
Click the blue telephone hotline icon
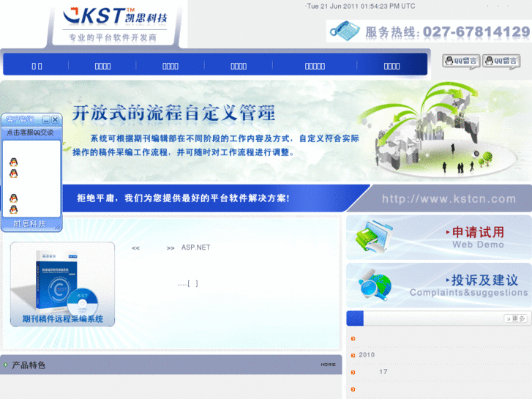[x=345, y=31]
